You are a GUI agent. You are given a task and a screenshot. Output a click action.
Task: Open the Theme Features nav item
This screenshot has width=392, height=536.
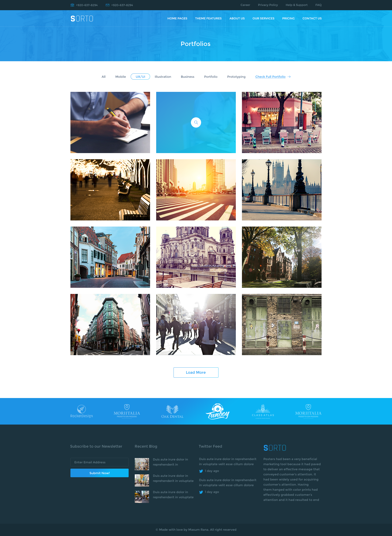tap(208, 18)
